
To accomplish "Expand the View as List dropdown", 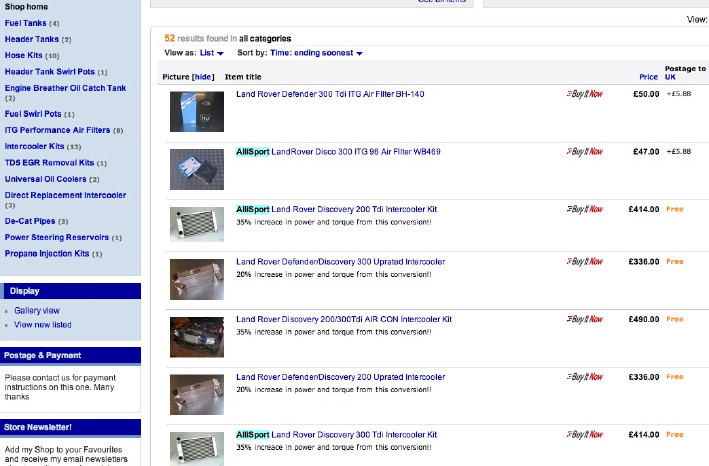I will (211, 53).
